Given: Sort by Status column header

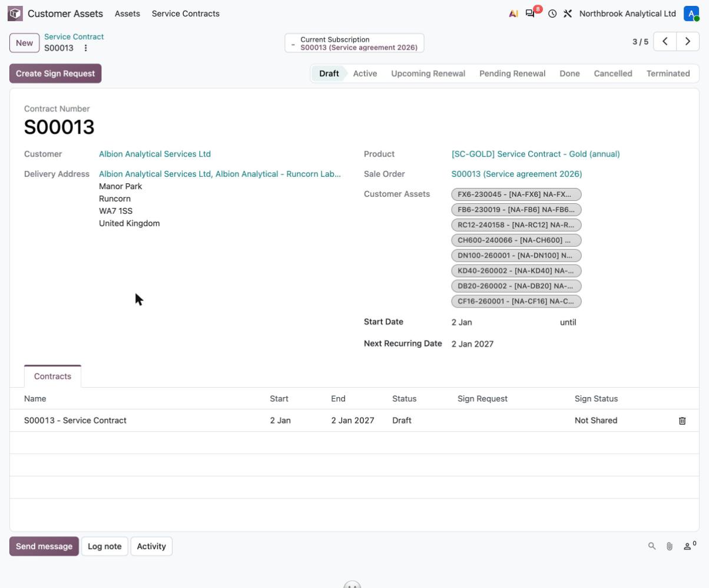Looking at the screenshot, I should 404,399.
